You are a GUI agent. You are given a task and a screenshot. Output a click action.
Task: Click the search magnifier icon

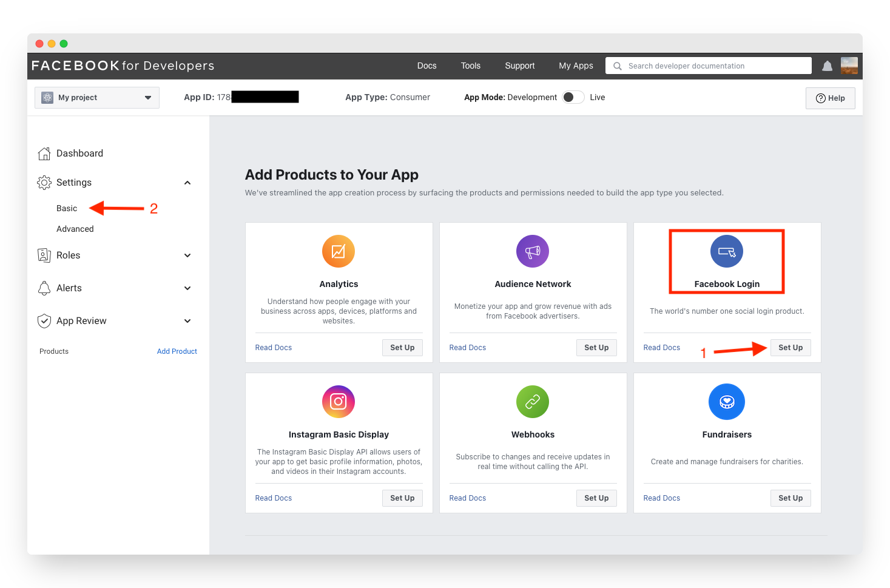click(618, 66)
